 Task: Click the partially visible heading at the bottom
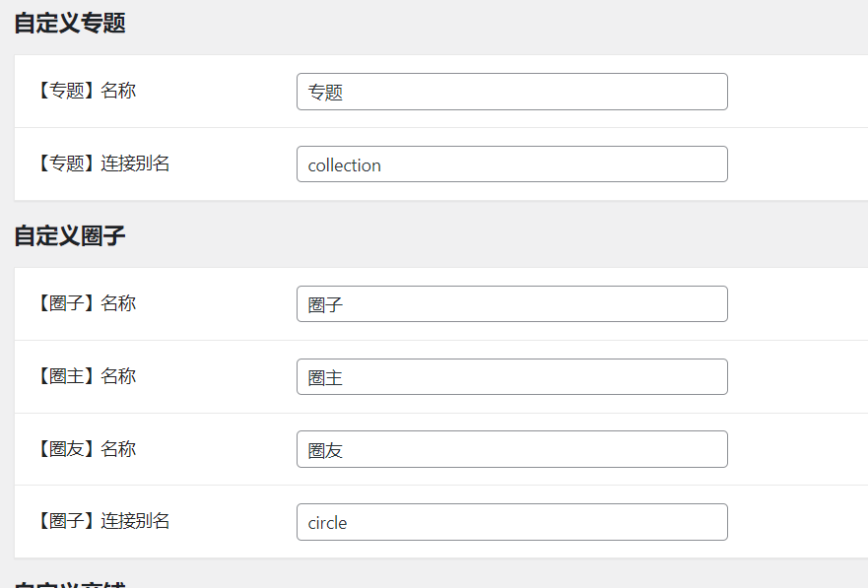point(70,584)
